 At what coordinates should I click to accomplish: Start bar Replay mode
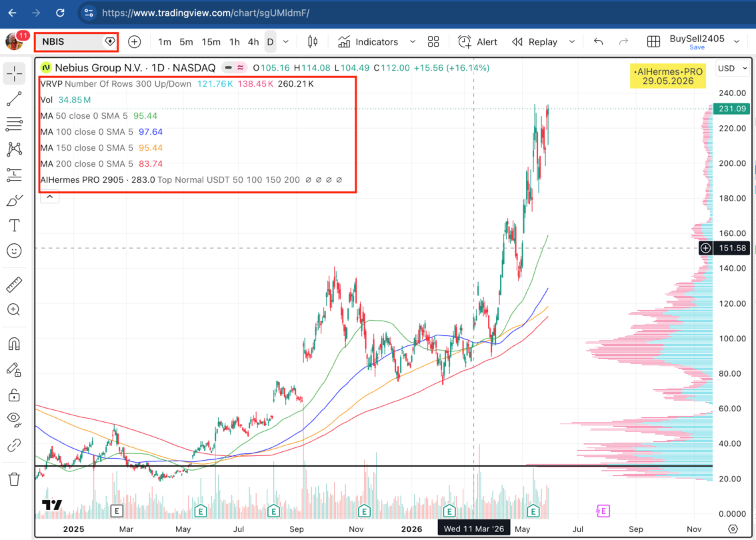(x=535, y=42)
